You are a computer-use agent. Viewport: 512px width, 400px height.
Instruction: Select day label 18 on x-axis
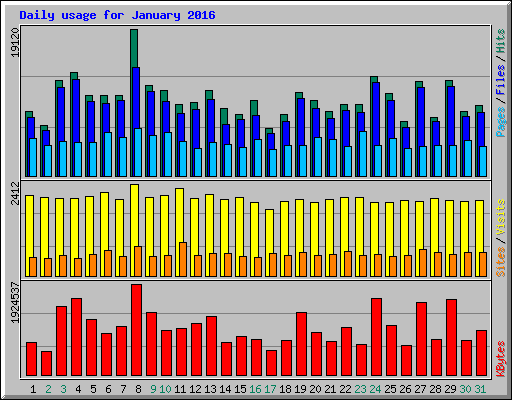pos(285,389)
